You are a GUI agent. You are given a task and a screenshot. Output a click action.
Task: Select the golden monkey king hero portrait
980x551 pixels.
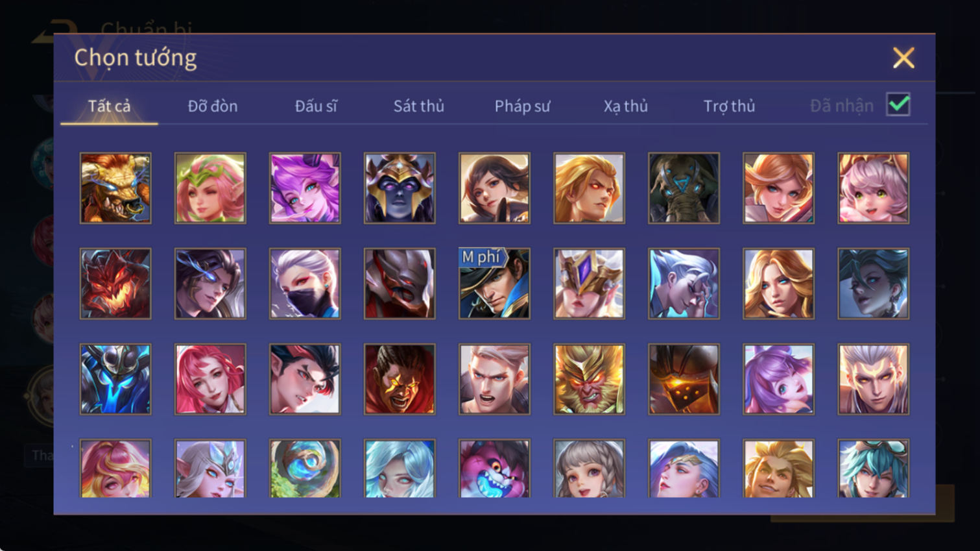pyautogui.click(x=589, y=379)
